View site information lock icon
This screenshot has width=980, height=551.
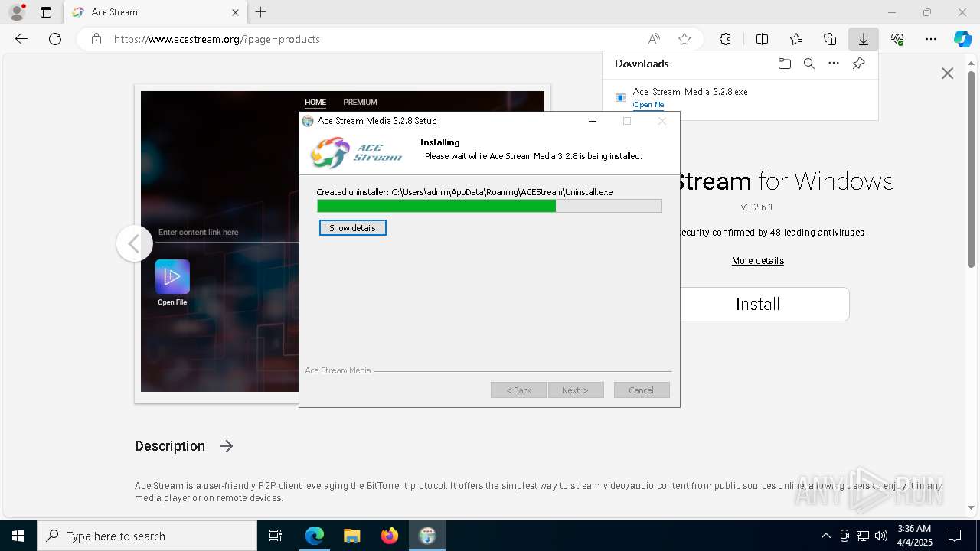(96, 39)
